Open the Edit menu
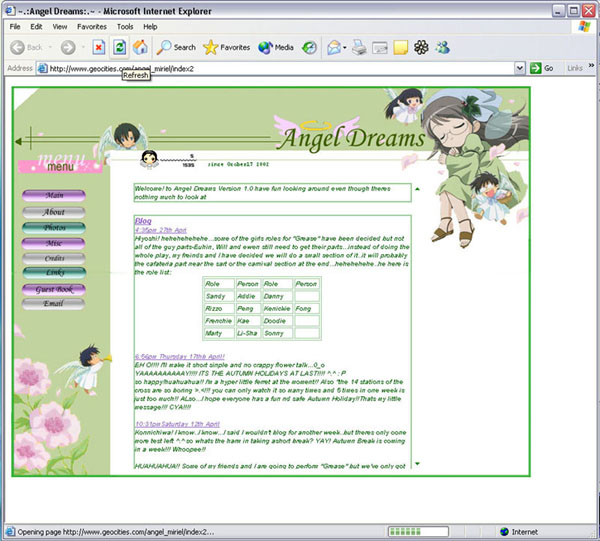Viewport: 600px width, 541px height. 36,26
